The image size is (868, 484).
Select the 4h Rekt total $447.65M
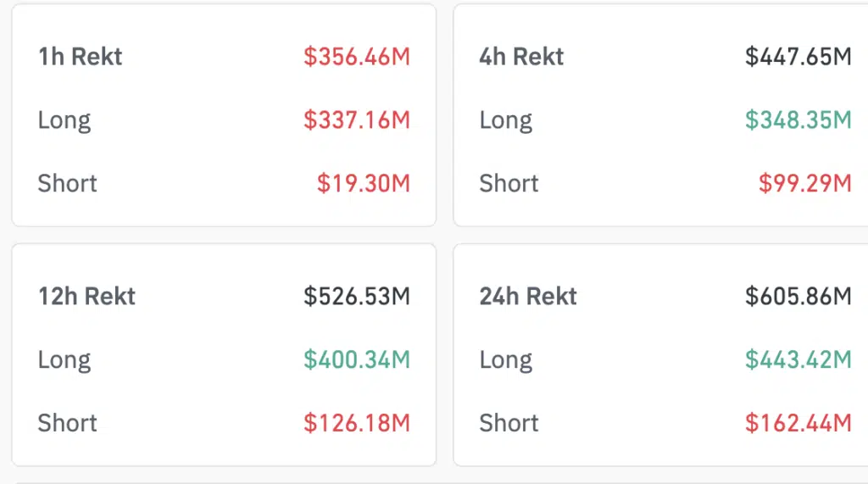point(798,57)
